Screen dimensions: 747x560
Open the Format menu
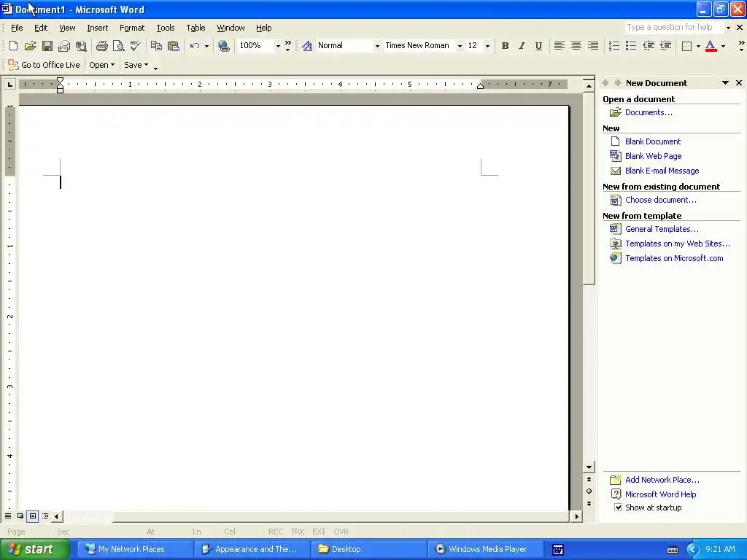coord(132,28)
